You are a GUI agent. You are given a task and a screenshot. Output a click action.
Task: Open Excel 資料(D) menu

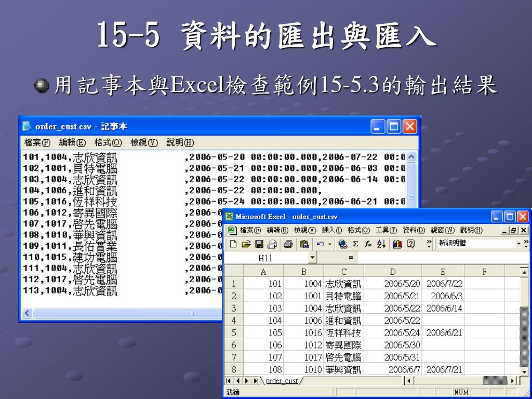click(x=414, y=230)
